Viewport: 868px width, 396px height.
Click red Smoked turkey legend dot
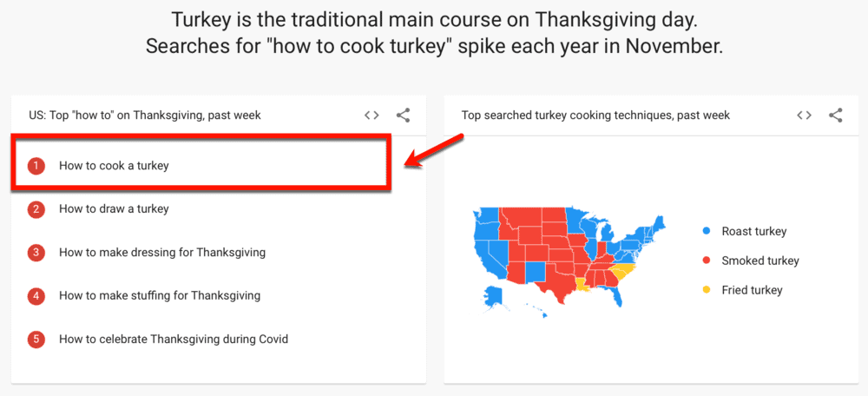[707, 261]
